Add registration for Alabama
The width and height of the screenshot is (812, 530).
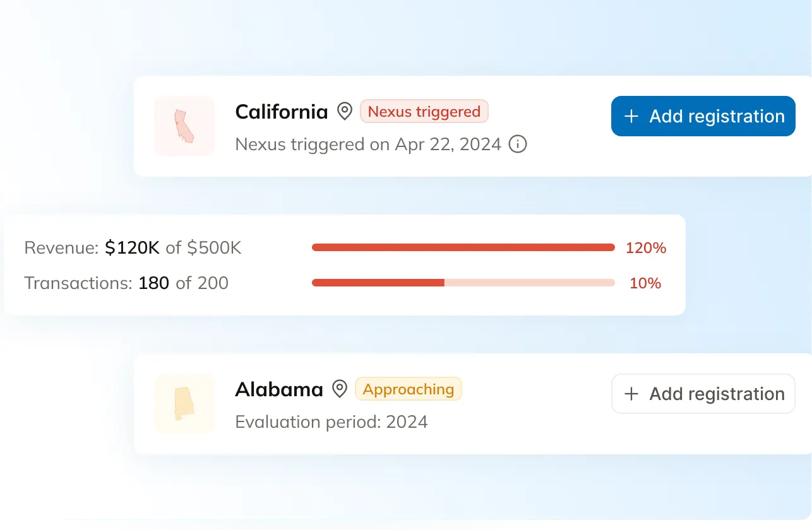point(703,394)
